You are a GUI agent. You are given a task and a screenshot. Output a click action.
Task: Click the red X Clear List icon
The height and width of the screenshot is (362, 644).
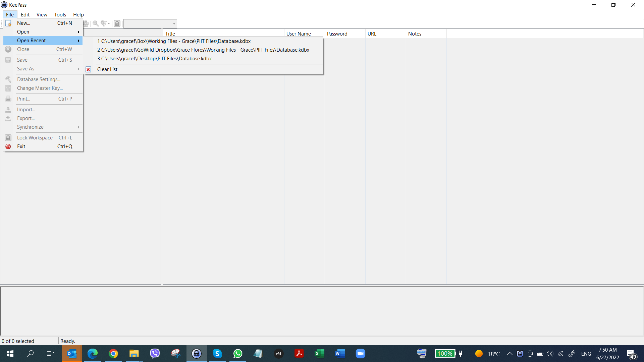[x=88, y=69]
